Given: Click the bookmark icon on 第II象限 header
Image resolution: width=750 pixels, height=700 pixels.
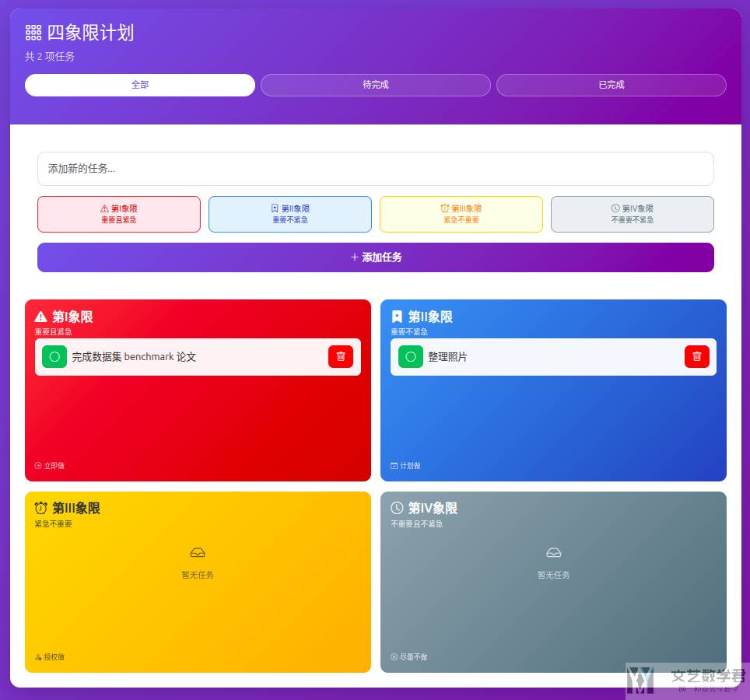Looking at the screenshot, I should [x=398, y=317].
